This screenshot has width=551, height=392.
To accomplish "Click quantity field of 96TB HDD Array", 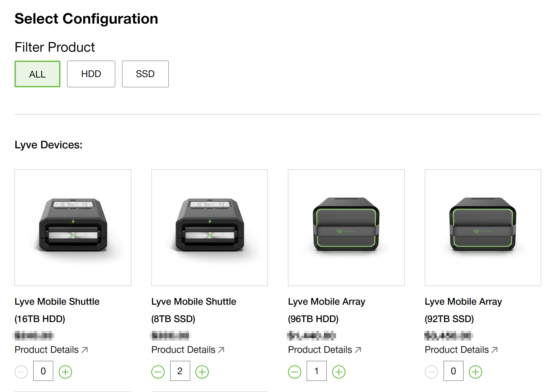I will [x=316, y=371].
